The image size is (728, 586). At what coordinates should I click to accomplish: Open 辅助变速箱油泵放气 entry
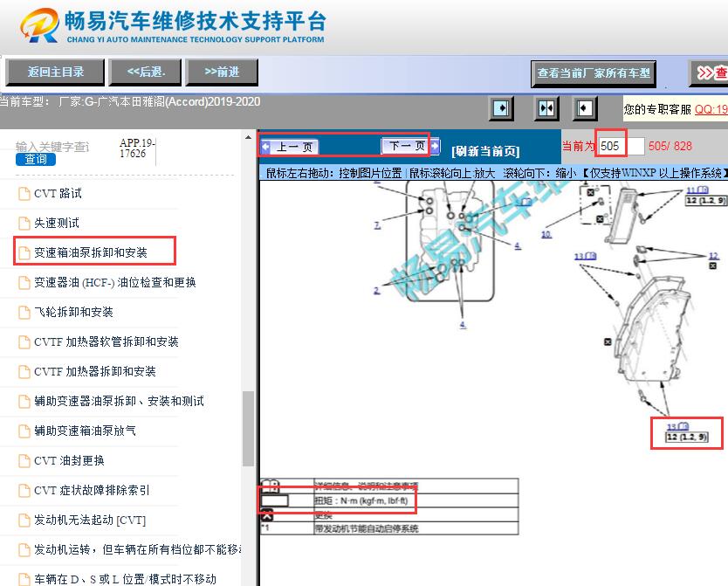point(85,431)
